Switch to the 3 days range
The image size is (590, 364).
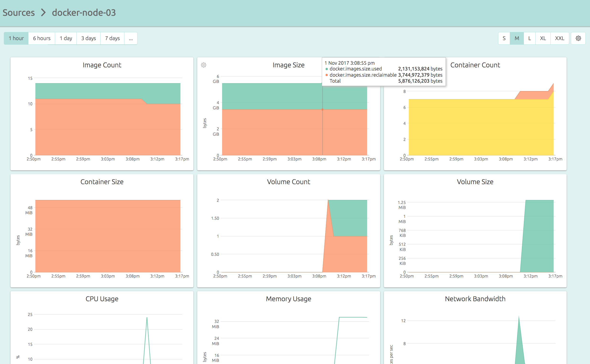coord(88,38)
